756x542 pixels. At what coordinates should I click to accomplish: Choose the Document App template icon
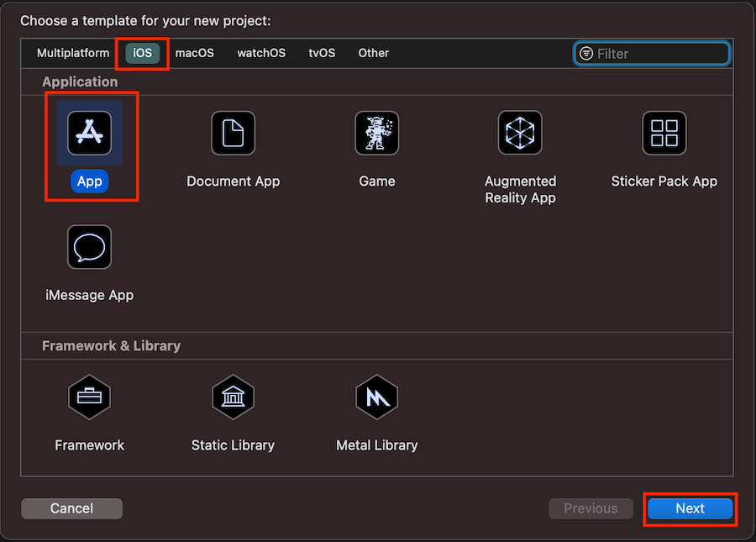(x=233, y=133)
